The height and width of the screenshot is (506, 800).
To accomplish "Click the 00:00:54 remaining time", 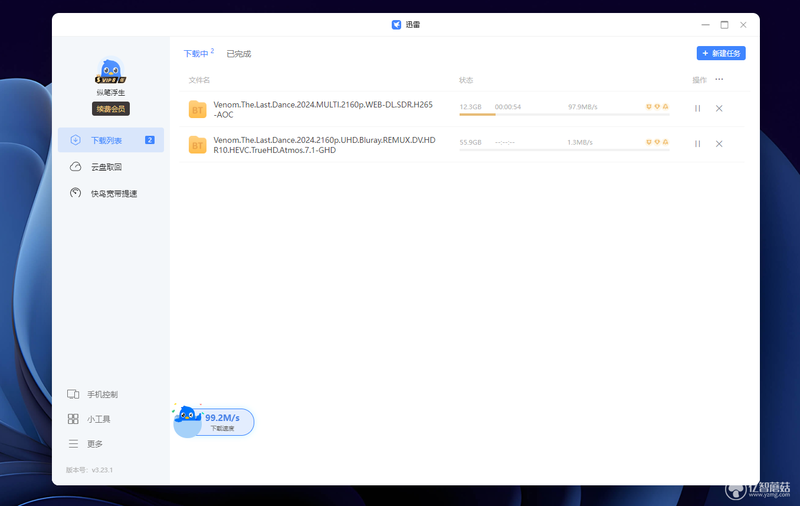I will coord(508,107).
